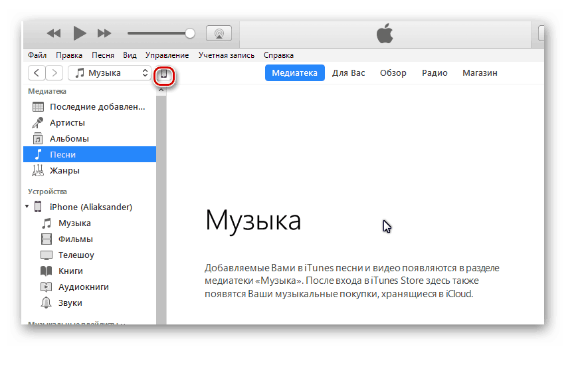Viewport: 588px width, 369px height.
Task: Switch to the Радио tab
Action: (435, 73)
